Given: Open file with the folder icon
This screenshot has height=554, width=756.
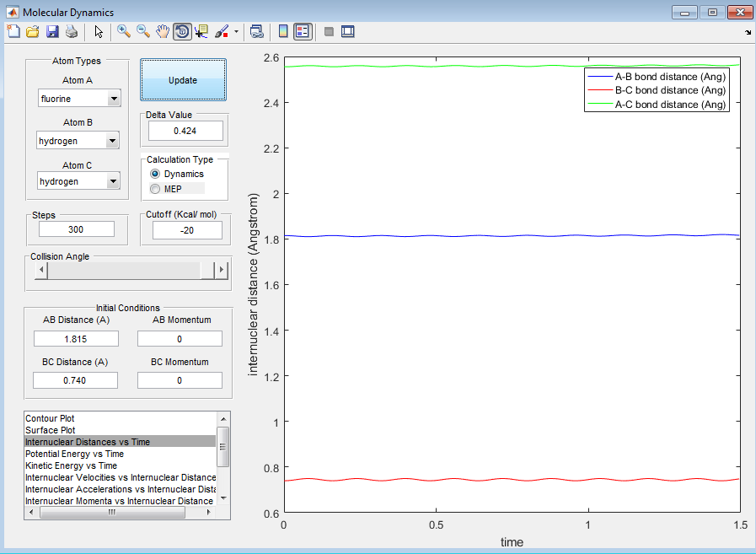Looking at the screenshot, I should pyautogui.click(x=32, y=31).
